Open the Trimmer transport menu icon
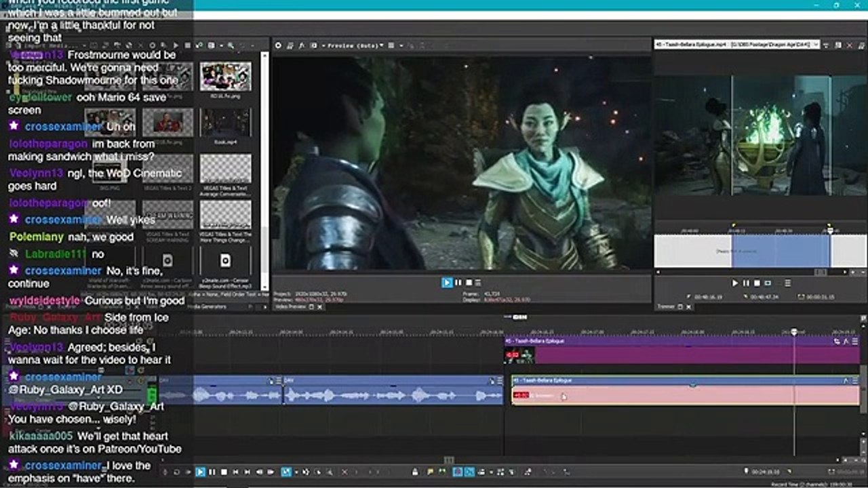Viewport: 868px width, 488px height. pos(787,283)
